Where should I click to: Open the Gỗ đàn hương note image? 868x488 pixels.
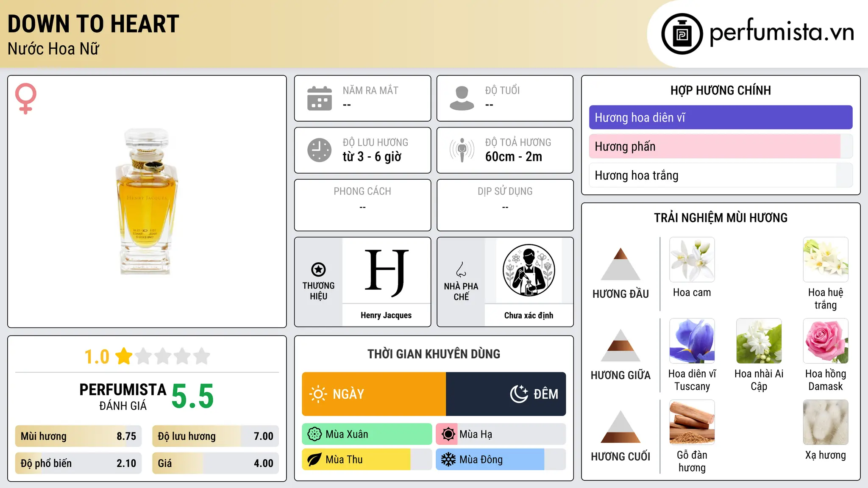tap(692, 422)
